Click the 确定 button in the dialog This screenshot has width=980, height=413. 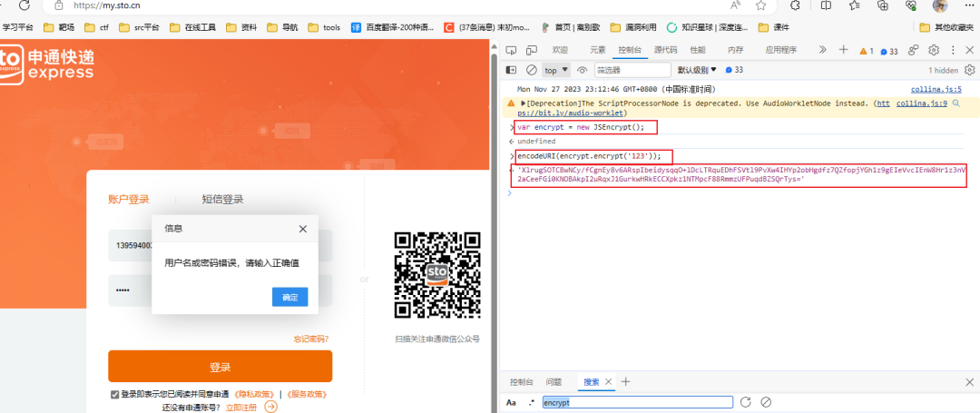click(x=290, y=298)
